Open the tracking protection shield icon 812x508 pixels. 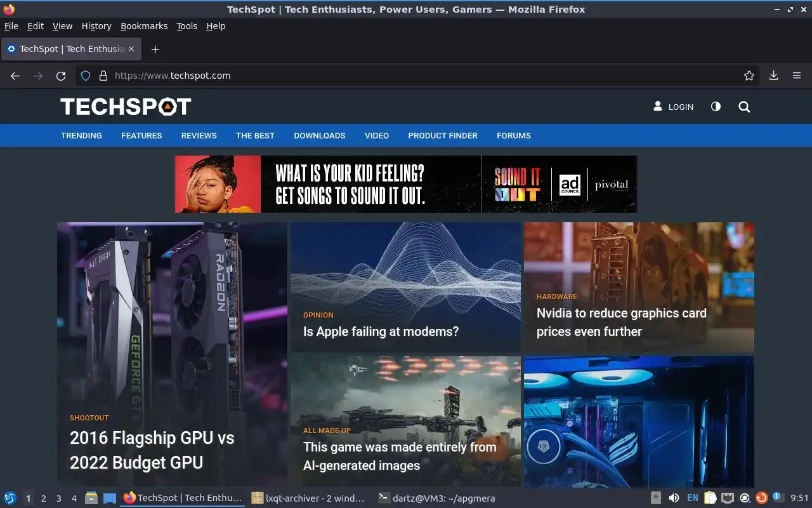tap(86, 76)
